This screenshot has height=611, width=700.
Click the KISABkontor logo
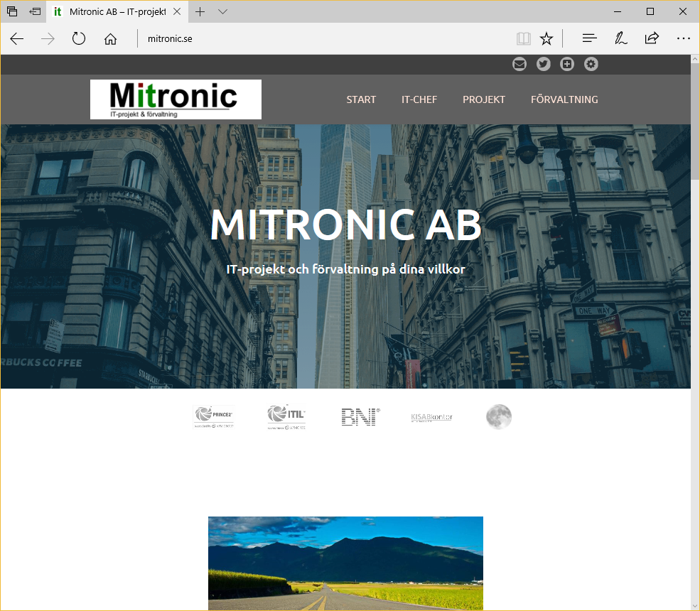431,418
